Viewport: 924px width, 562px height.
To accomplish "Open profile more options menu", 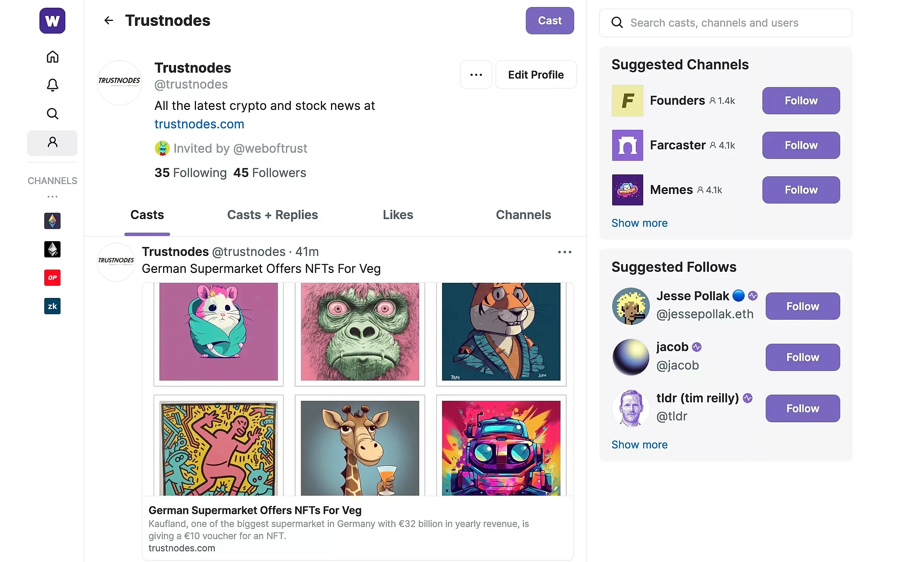I will click(x=476, y=75).
